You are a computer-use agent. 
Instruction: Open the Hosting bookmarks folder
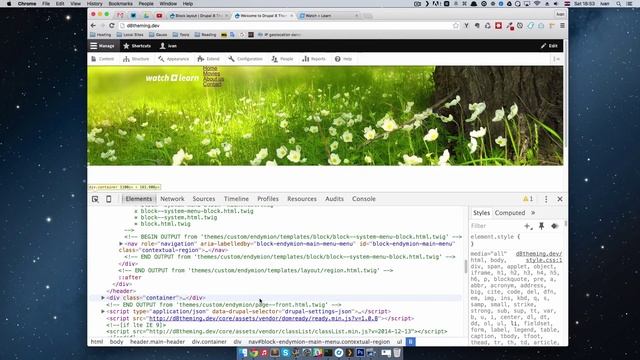100,35
